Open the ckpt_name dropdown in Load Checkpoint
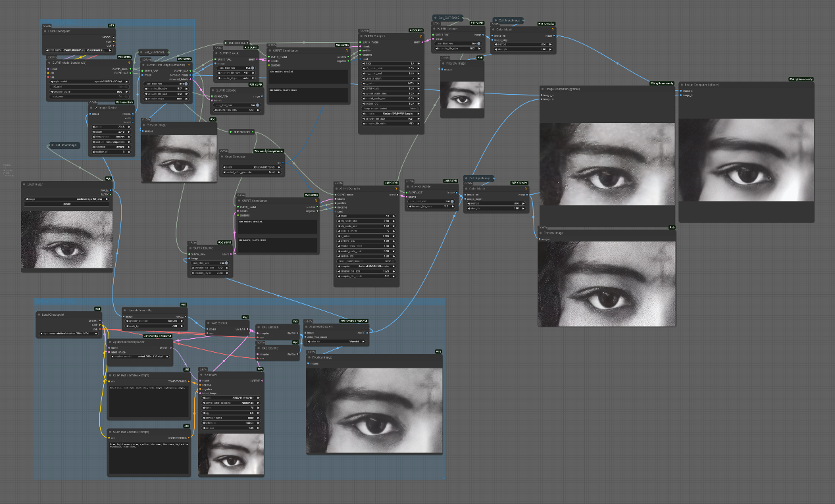 pos(69,334)
